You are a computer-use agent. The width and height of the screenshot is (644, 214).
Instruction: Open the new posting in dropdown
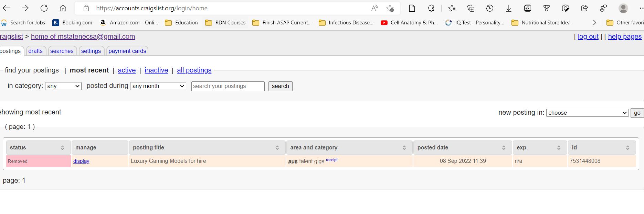[x=588, y=113]
